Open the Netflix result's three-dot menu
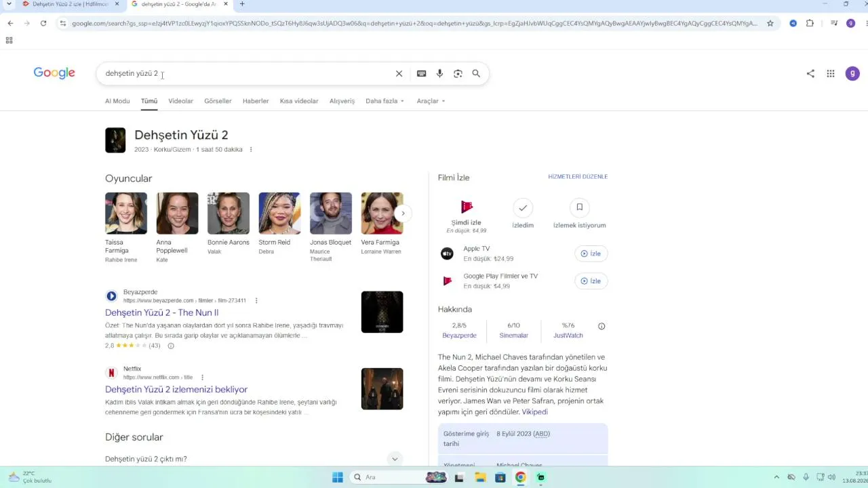The height and width of the screenshot is (488, 868). point(202,377)
